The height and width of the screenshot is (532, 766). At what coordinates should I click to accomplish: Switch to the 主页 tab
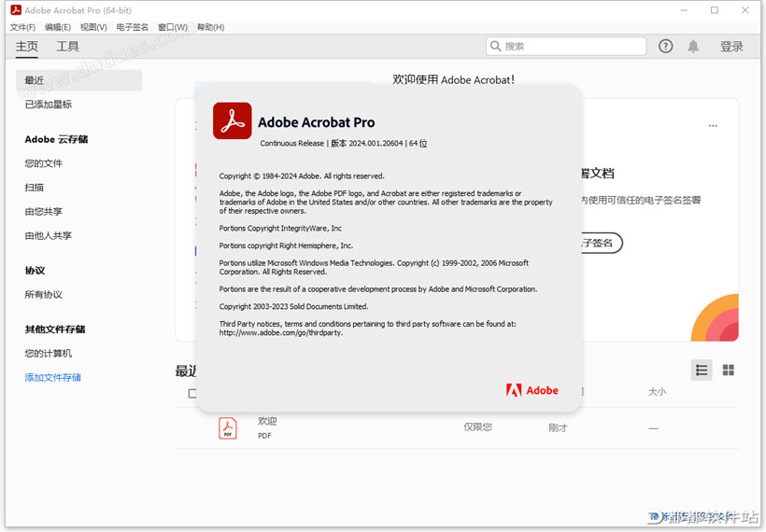point(26,47)
